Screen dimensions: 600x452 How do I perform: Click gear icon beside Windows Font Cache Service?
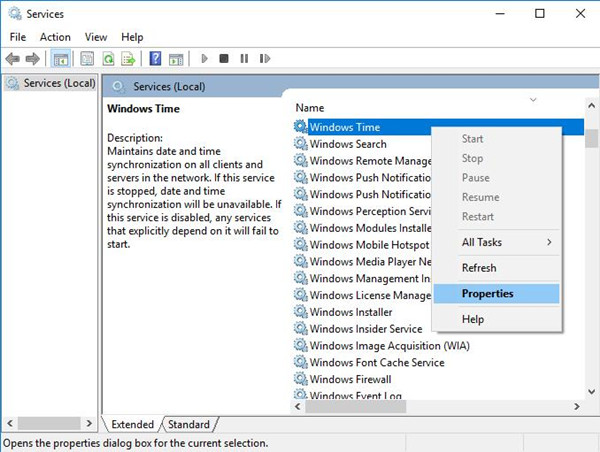coord(301,362)
